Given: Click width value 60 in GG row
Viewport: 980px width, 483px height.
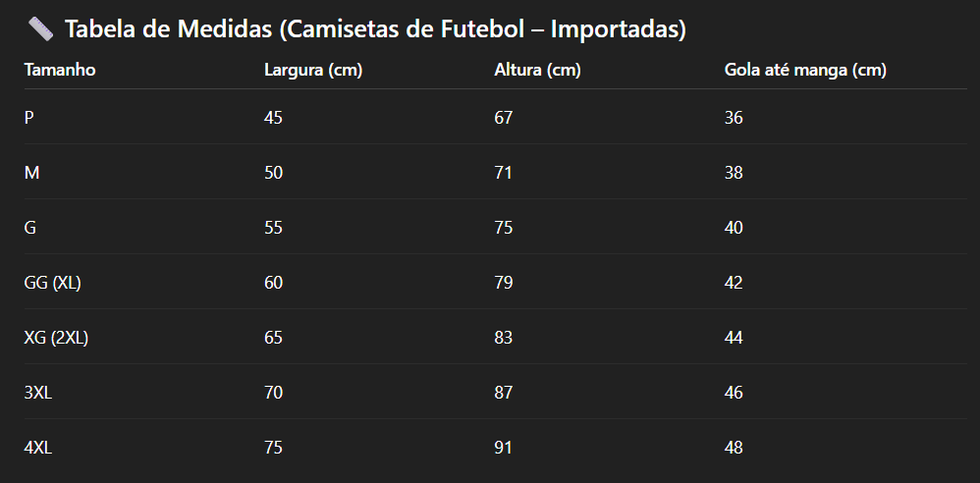Looking at the screenshot, I should point(273,283).
